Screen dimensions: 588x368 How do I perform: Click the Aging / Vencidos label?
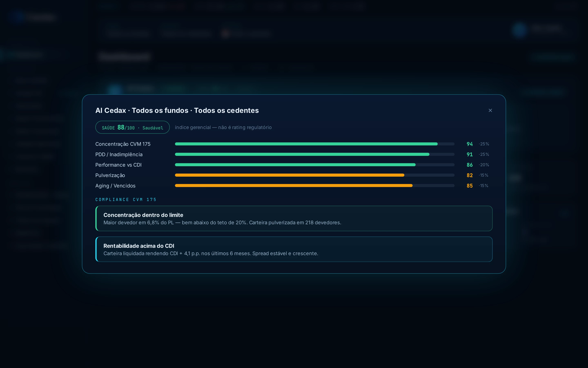[115, 186]
